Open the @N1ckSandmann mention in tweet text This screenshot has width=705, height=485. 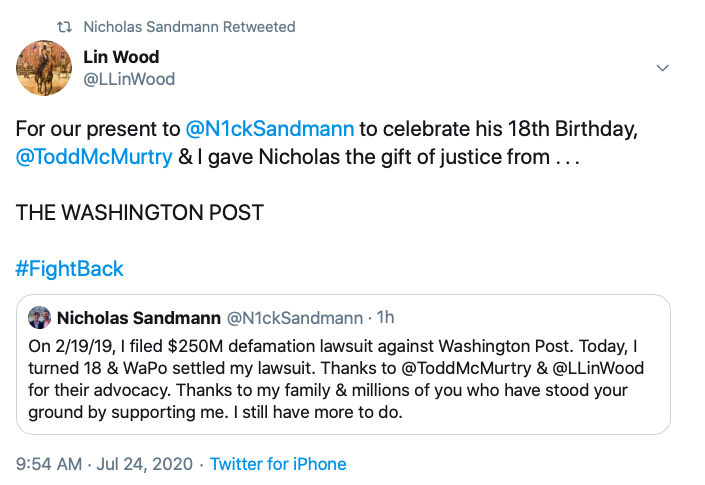tap(267, 130)
